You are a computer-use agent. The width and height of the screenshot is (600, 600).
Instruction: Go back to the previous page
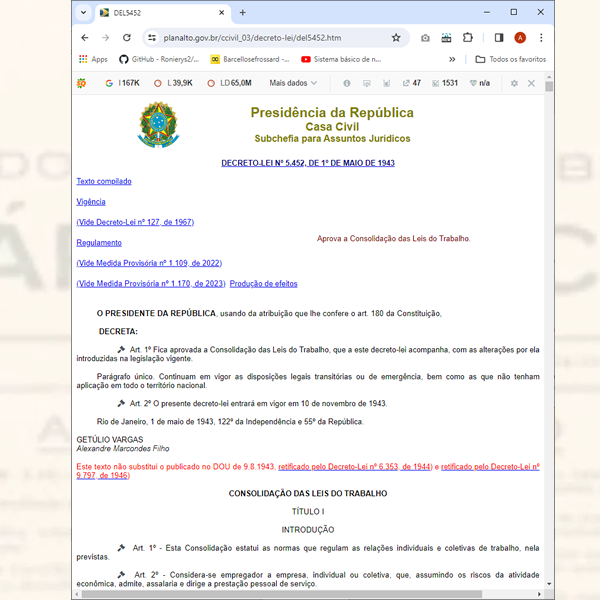pos(85,38)
